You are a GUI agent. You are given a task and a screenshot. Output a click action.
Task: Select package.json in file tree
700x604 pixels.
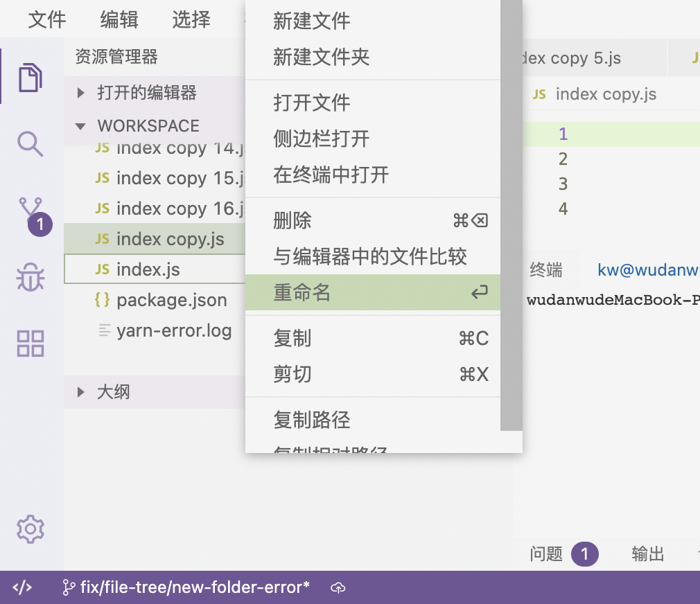click(155, 300)
